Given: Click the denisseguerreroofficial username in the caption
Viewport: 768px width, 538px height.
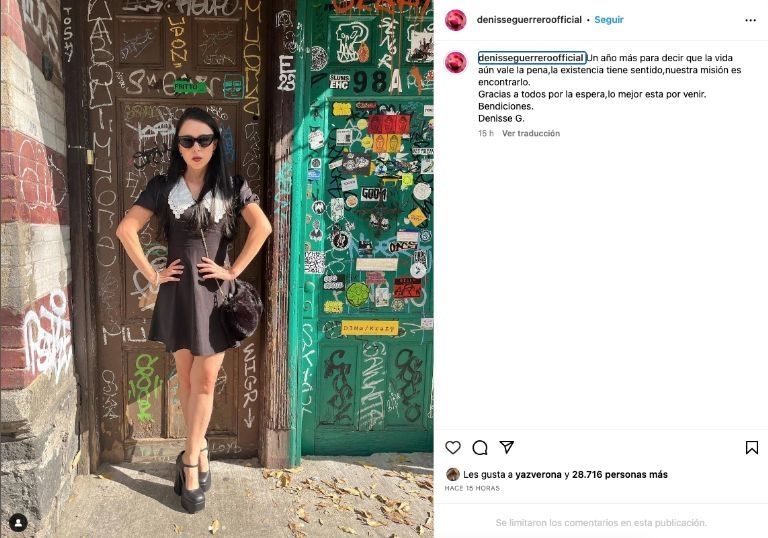Looking at the screenshot, I should 531,58.
